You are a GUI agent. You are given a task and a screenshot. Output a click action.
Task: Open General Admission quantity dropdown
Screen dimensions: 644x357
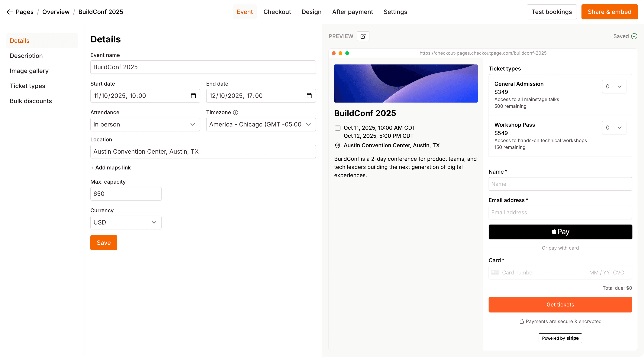tap(614, 87)
